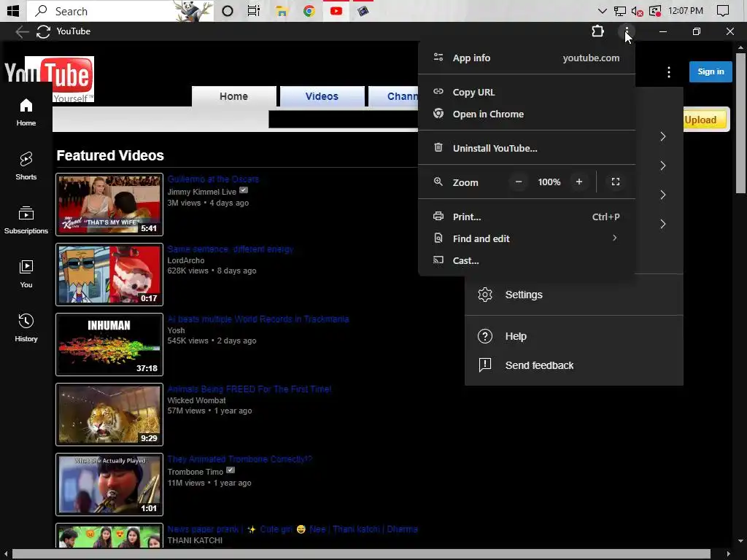Screen dimensions: 747x560
Task: Open the Trombone Timo channel link
Action: (196, 472)
